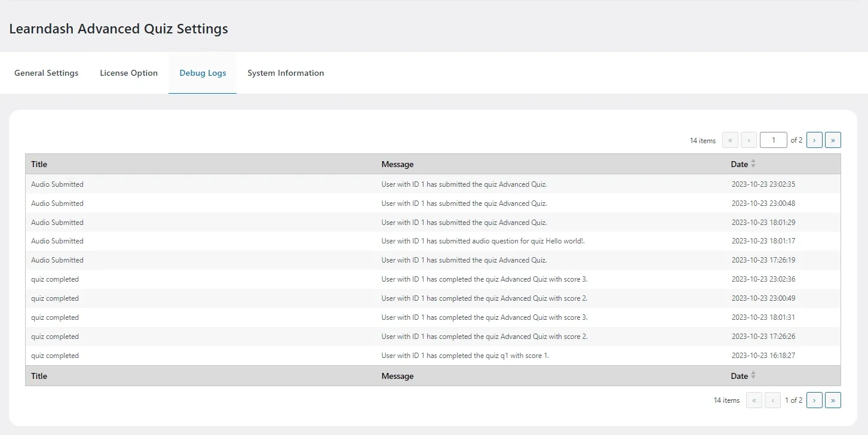Click the bottom next-page arrow

814,400
